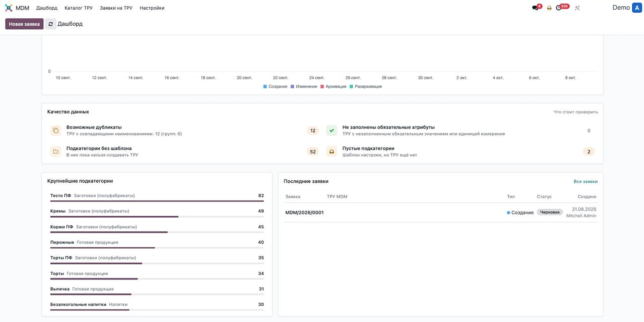
Task: Click the folder icon for subcategories without template
Action: click(x=56, y=151)
